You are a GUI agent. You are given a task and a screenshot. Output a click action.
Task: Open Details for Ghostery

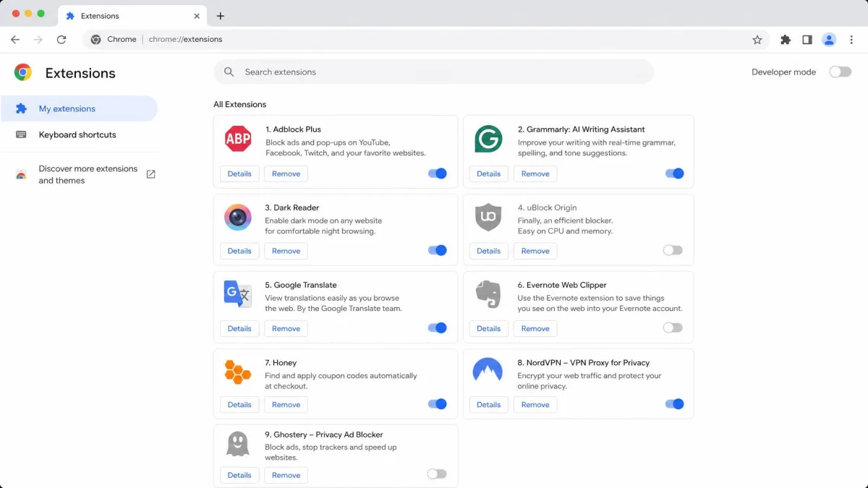pyautogui.click(x=239, y=475)
